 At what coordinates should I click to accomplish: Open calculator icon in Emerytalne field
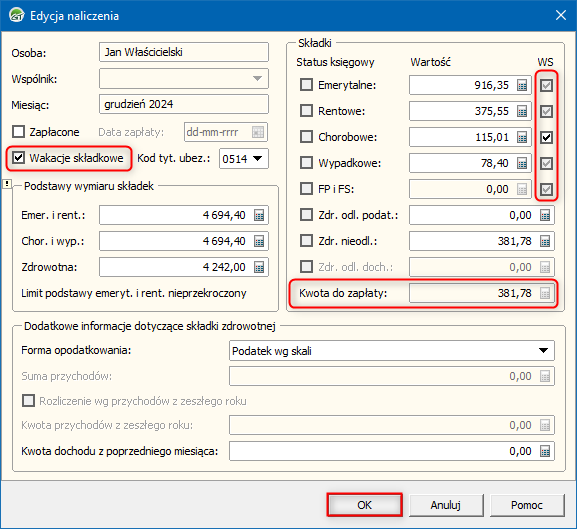pos(522,85)
